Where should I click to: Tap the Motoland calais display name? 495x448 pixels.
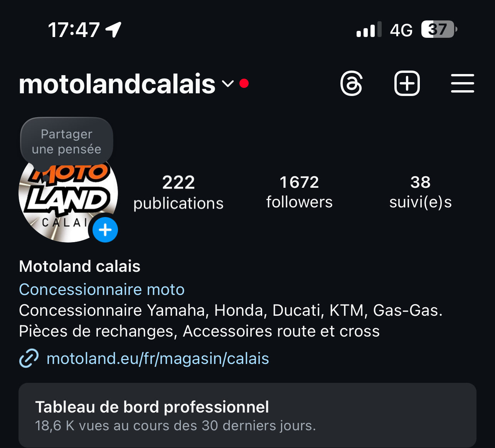(x=80, y=266)
